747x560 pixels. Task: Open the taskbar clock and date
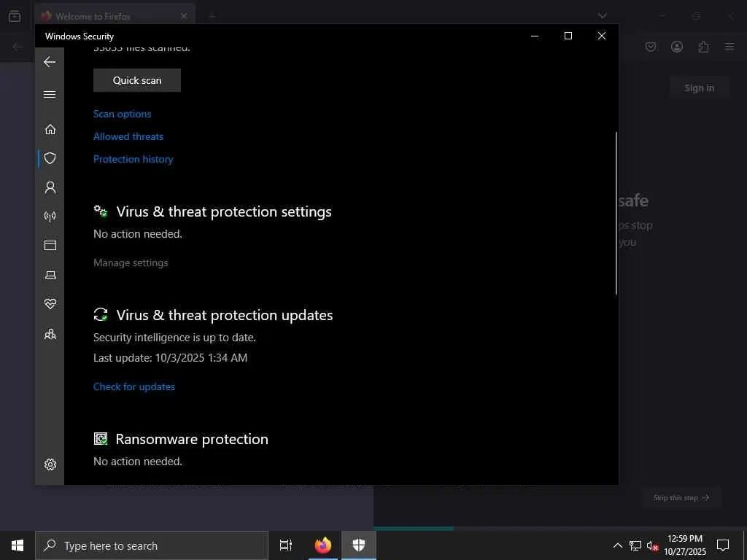(685, 545)
